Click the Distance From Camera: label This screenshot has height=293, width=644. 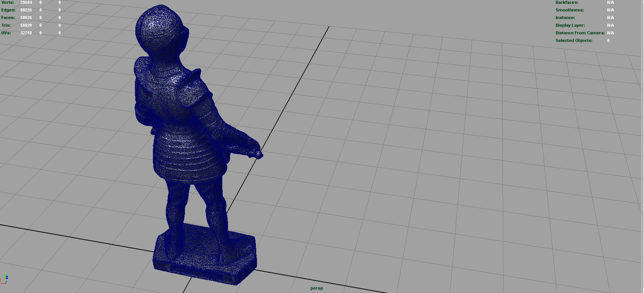tap(580, 33)
